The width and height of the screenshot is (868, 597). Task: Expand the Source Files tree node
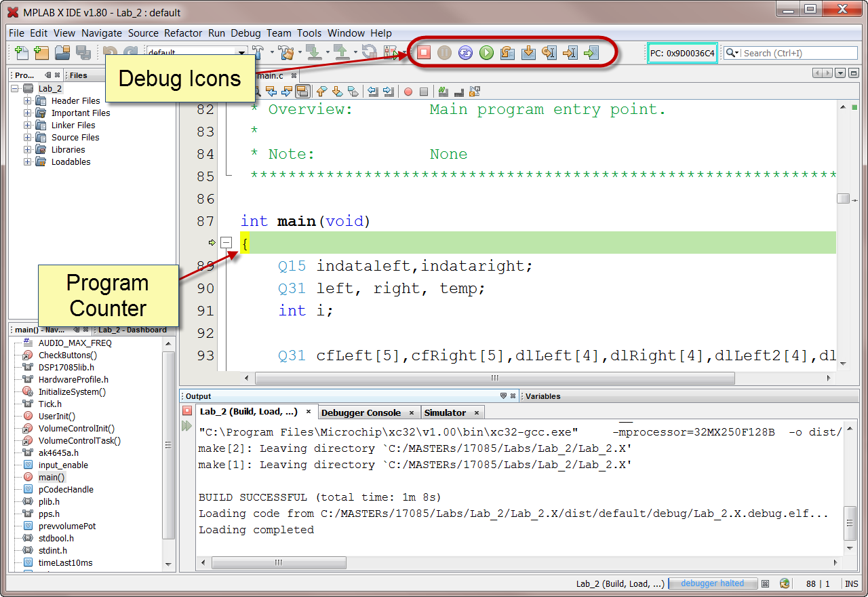[28, 138]
